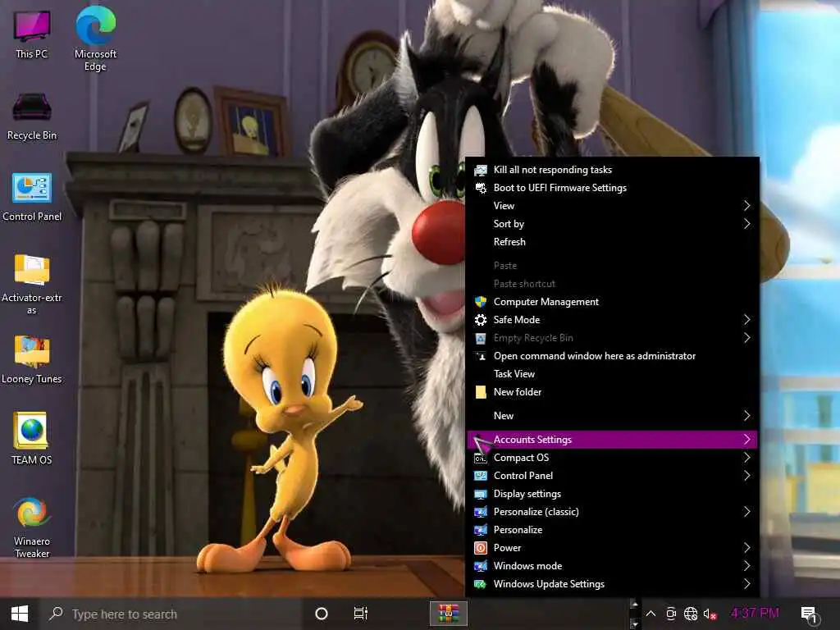The height and width of the screenshot is (630, 840).
Task: Select the Control Panel desktop icon
Action: (x=32, y=197)
